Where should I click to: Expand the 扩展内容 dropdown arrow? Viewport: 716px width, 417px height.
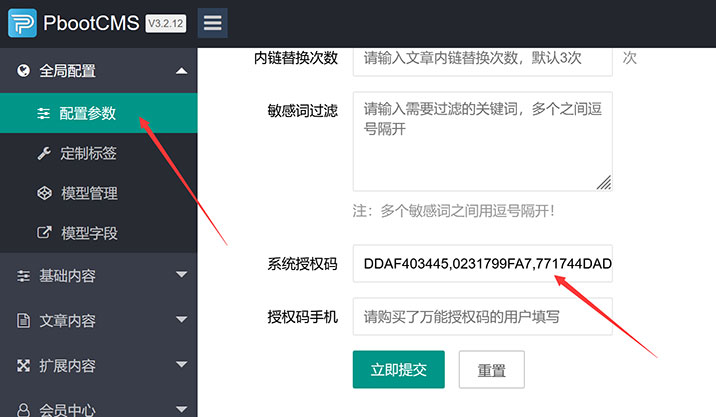[181, 366]
